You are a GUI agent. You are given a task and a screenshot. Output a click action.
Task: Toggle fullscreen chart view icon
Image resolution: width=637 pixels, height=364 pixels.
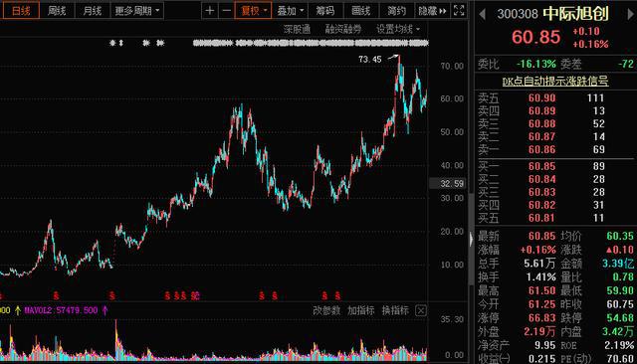coord(459,11)
